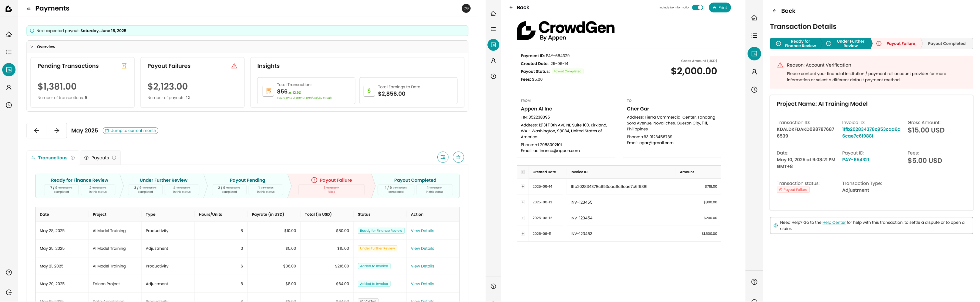Collapse the Overview section

[32, 47]
